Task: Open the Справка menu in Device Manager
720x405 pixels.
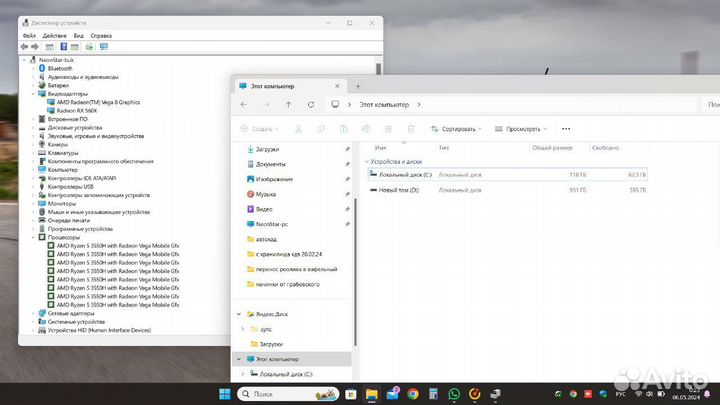Action: [x=101, y=35]
